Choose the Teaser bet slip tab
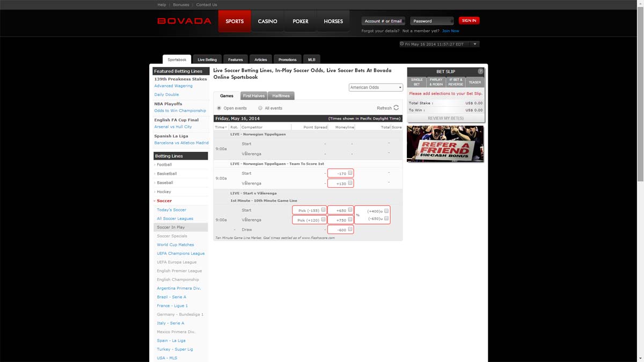The image size is (644, 362). 475,82
